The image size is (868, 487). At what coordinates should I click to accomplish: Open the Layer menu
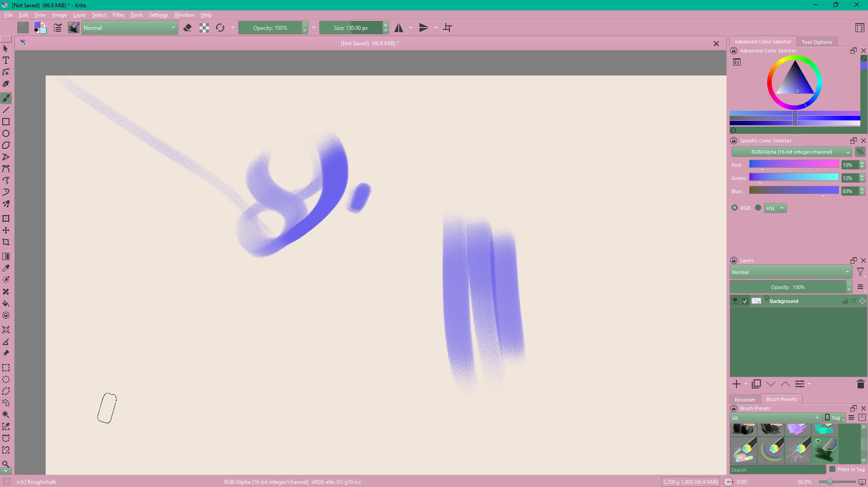(x=80, y=15)
